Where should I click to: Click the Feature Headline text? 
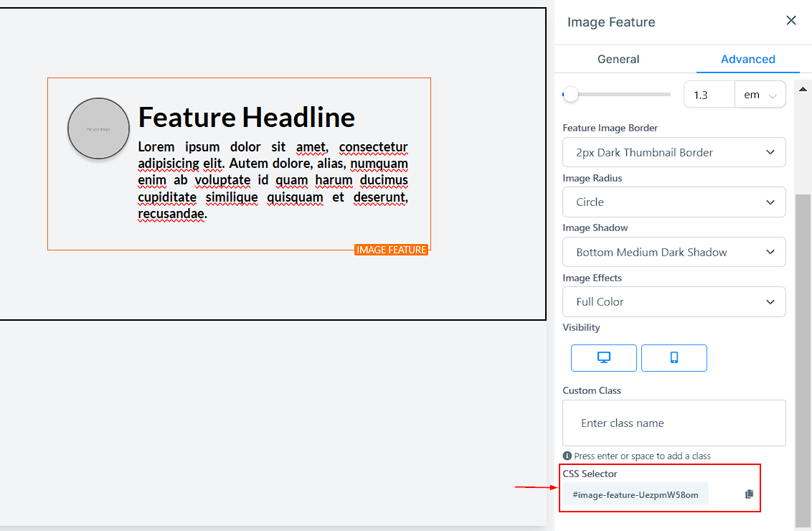click(x=246, y=118)
